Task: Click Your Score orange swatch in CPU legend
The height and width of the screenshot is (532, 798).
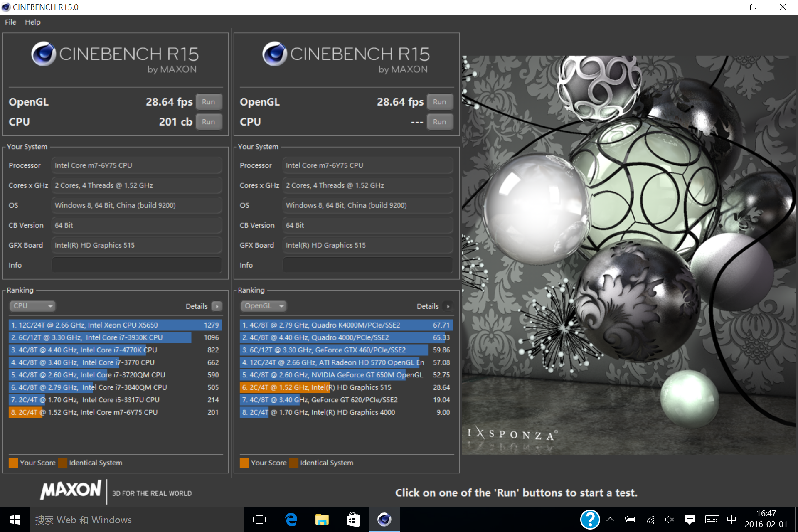Action: 13,463
